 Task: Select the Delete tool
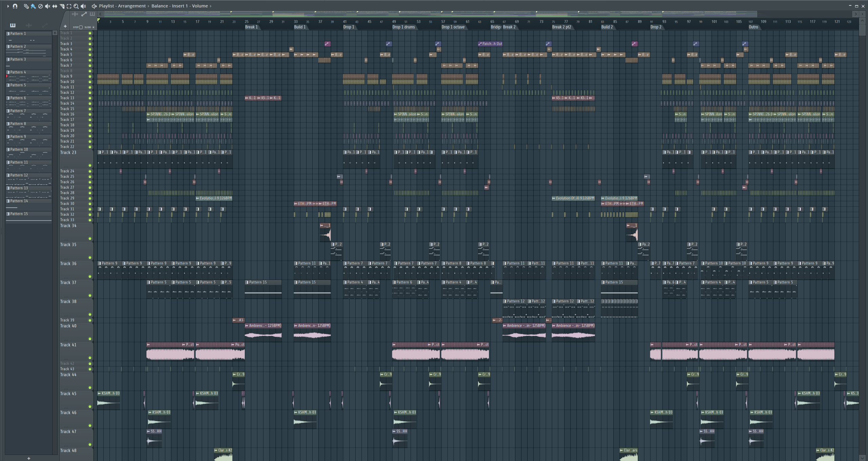point(40,6)
